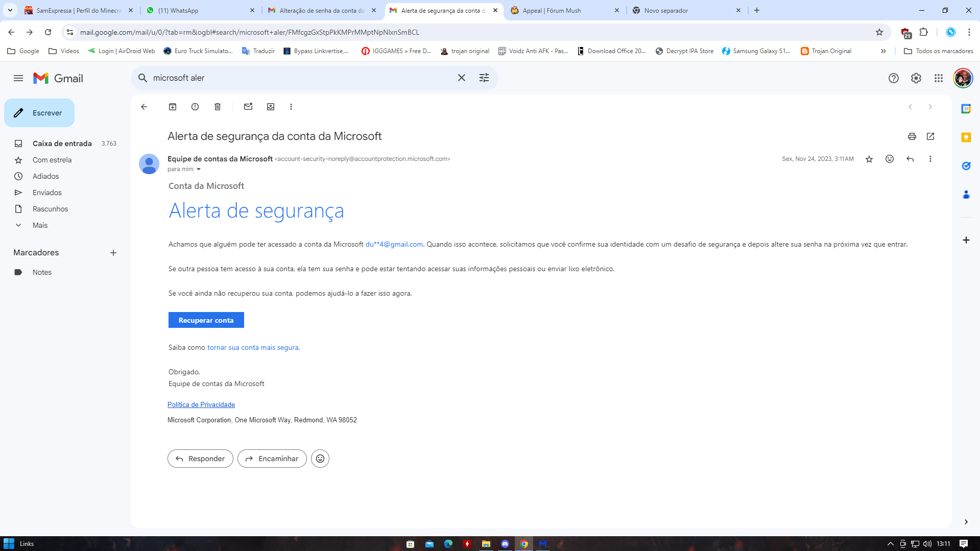The height and width of the screenshot is (551, 980).
Task: Mark email as unread
Action: coord(248,107)
